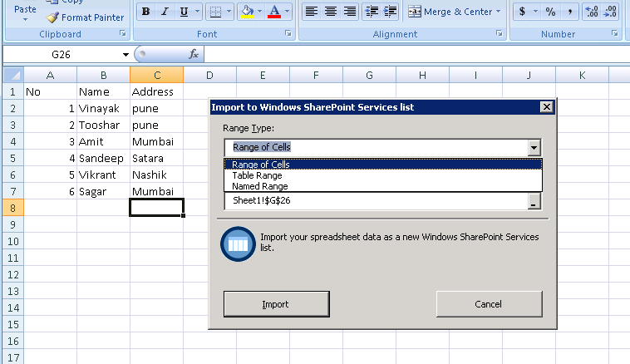Center align text
The width and height of the screenshot is (630, 364).
pyautogui.click(x=331, y=12)
